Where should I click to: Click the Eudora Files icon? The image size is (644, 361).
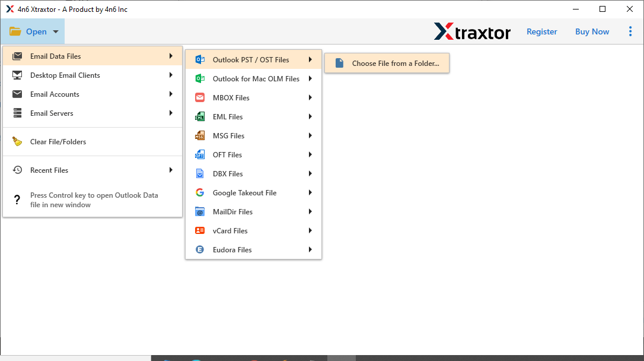click(x=200, y=249)
